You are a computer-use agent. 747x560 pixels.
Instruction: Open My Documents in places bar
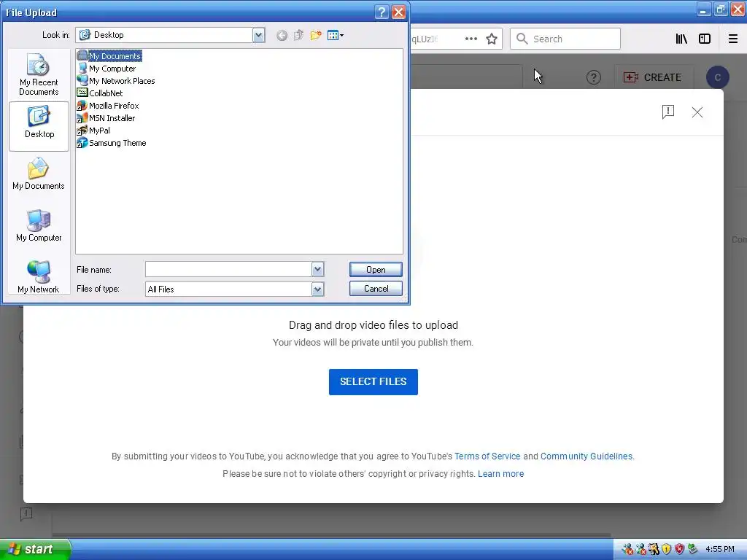tap(39, 174)
